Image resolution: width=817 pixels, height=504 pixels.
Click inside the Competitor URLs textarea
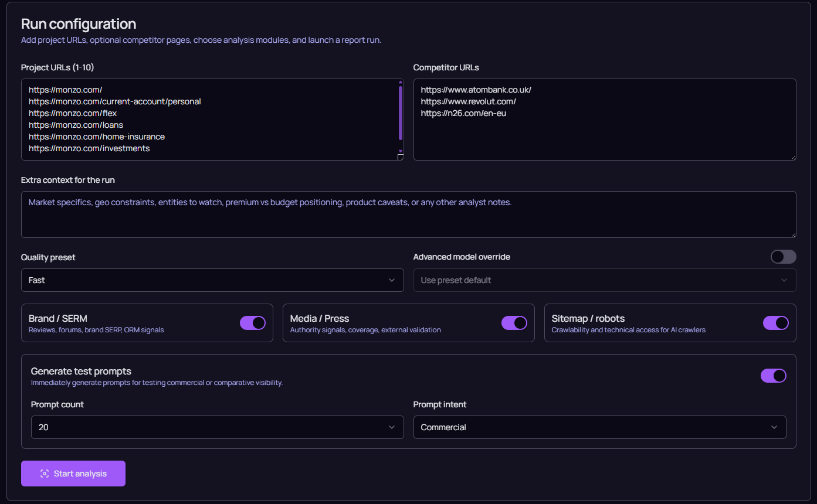604,135
